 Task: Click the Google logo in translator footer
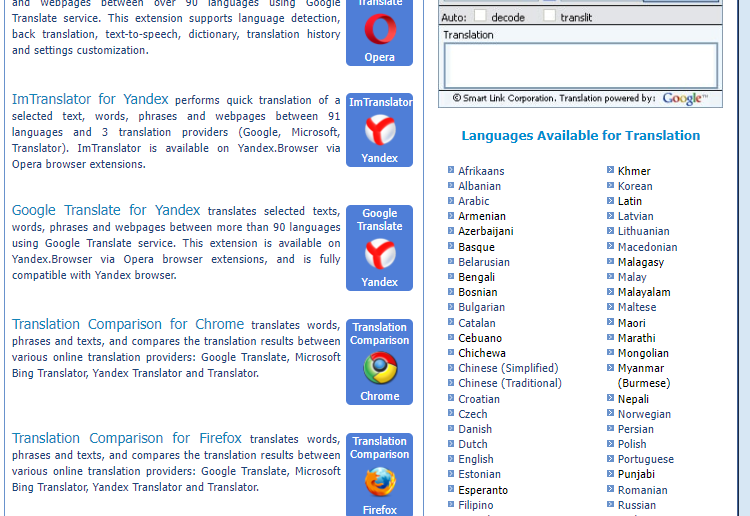684,99
